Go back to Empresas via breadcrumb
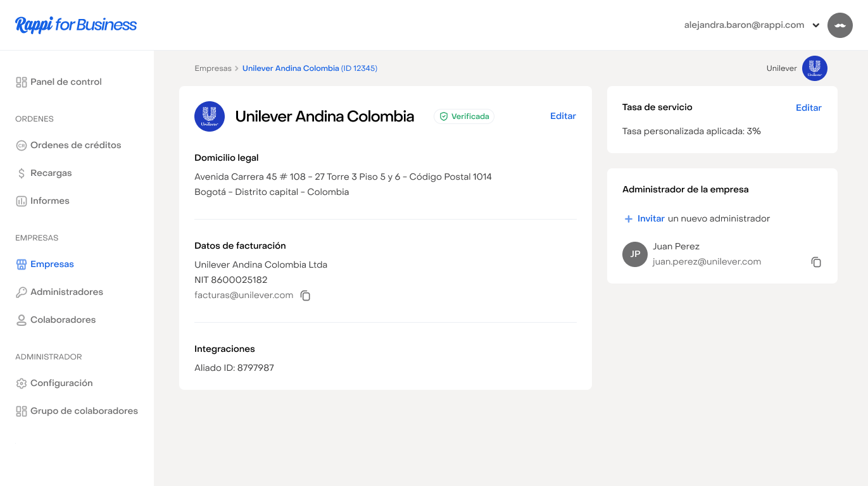 tap(213, 68)
